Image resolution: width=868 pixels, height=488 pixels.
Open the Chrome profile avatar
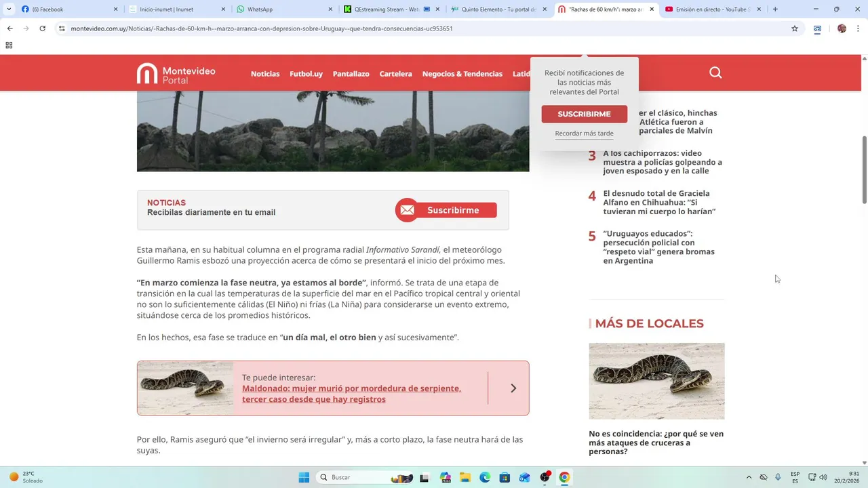coord(842,28)
